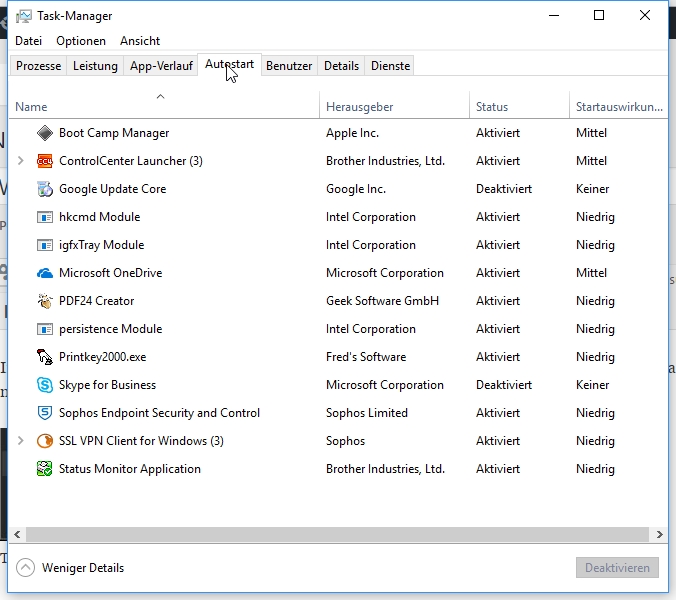
Task: Click the horizontal scrollbar track
Action: tap(337, 534)
